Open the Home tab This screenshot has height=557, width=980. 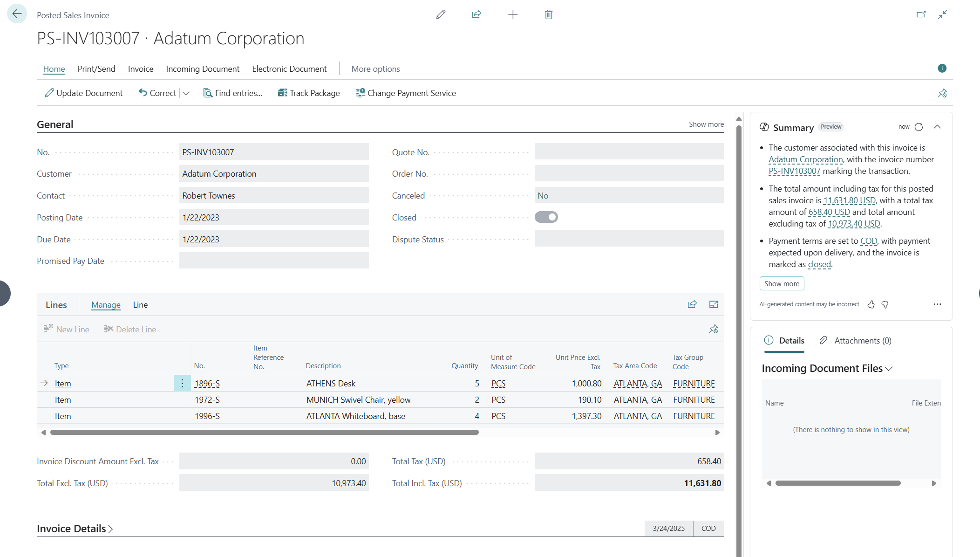pos(54,69)
